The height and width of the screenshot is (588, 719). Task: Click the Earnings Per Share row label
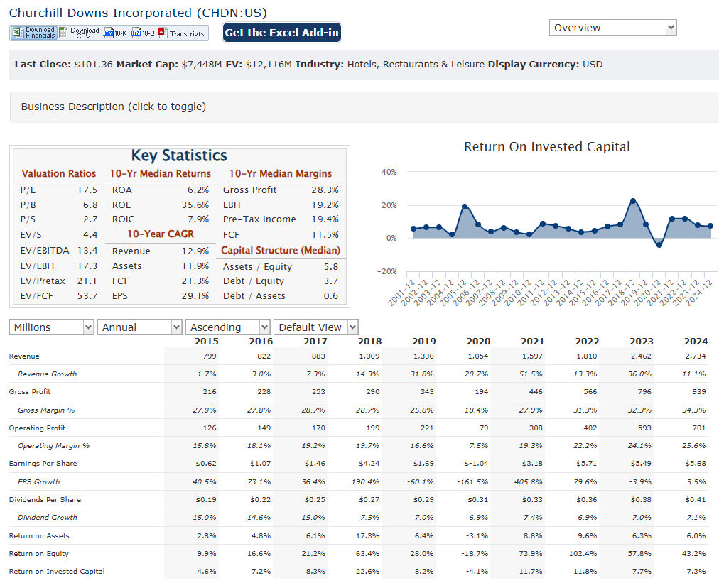pos(43,463)
